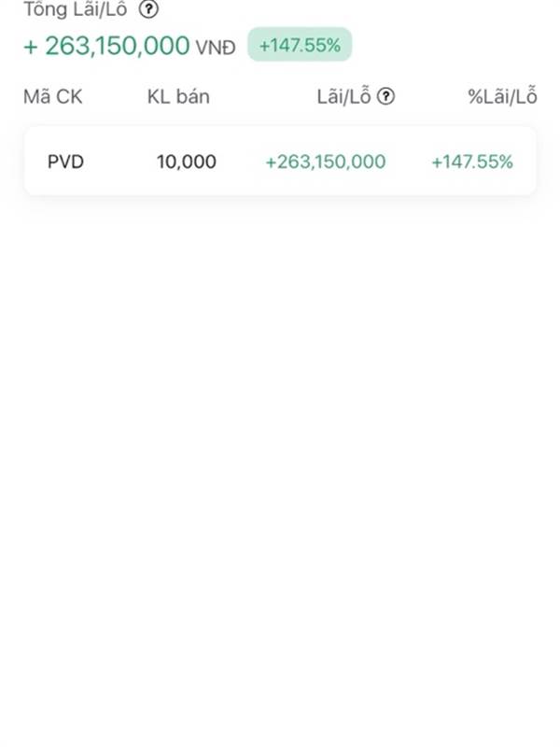Click the +147.55% value in PVD row

[472, 162]
